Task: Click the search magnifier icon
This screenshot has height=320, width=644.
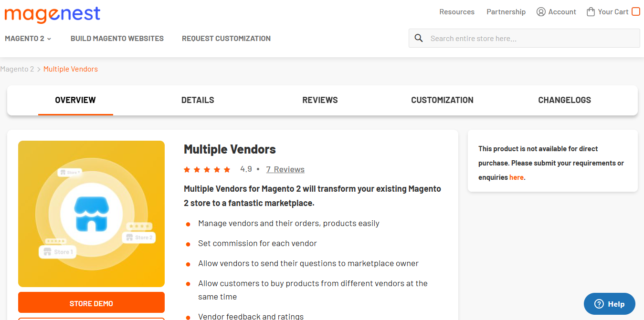Action: [x=419, y=38]
